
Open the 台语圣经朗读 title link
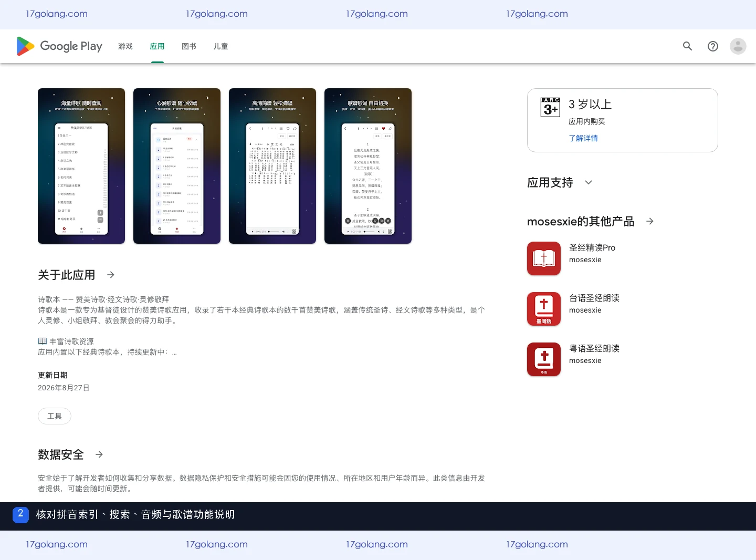pos(594,298)
